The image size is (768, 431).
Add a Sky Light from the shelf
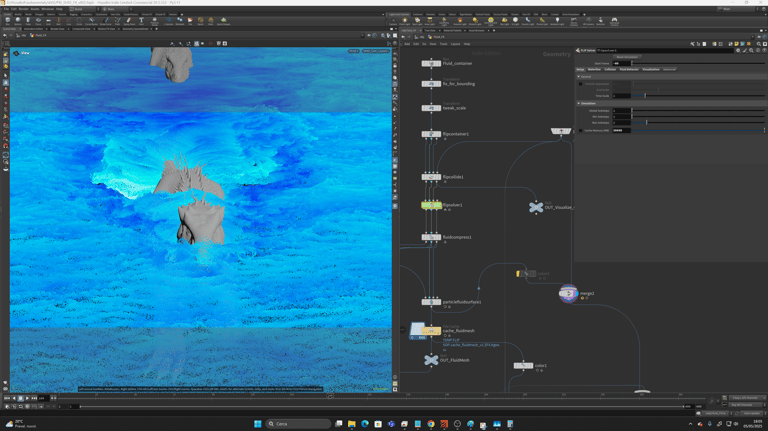(504, 21)
